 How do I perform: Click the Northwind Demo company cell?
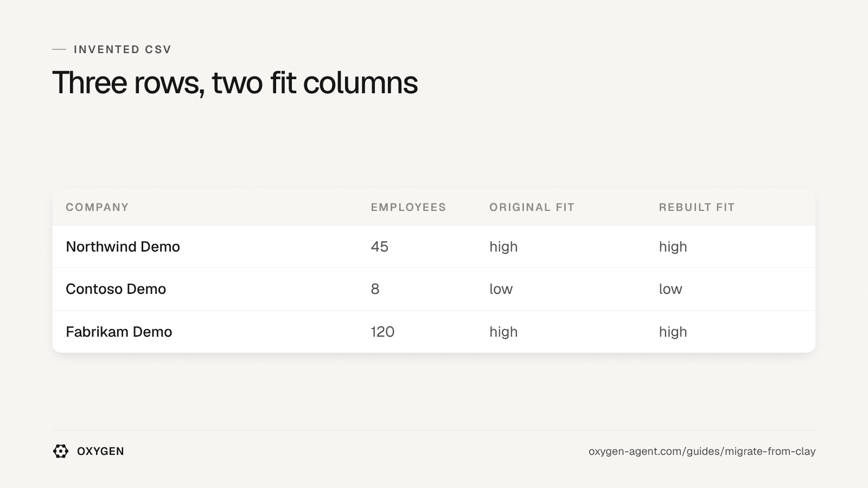coord(123,247)
